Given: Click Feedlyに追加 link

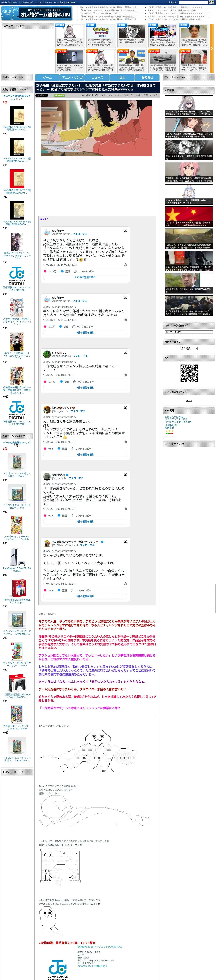Looking at the screenshot, I should [172, 425].
